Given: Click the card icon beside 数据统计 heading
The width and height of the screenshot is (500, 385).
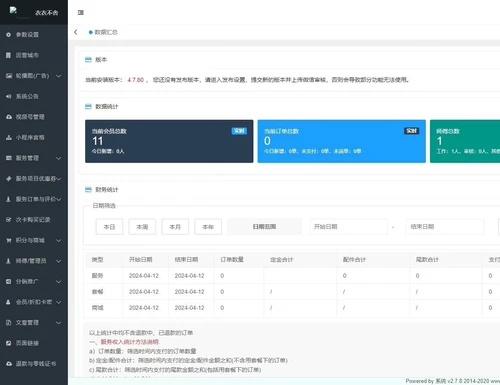Looking at the screenshot, I should point(88,107).
